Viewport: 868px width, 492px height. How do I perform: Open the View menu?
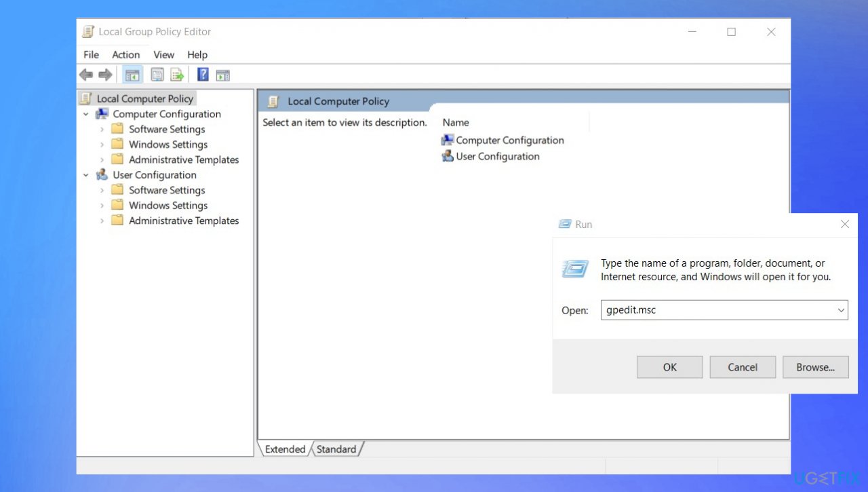163,55
